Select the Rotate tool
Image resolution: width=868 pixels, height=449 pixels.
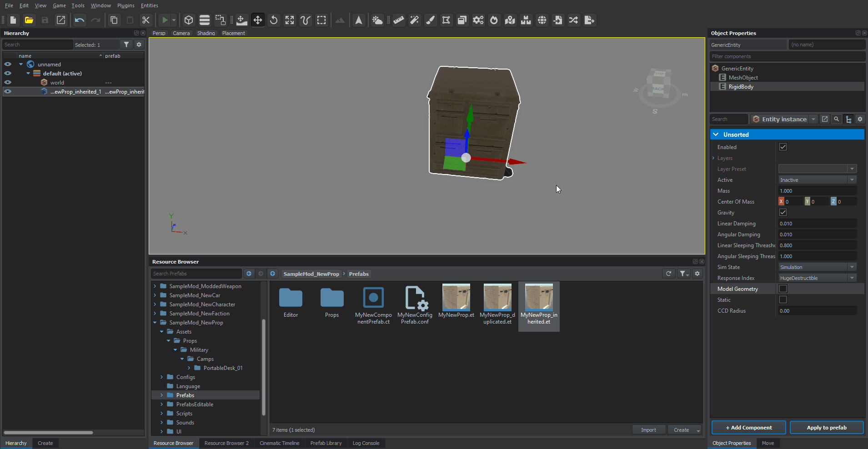point(274,20)
